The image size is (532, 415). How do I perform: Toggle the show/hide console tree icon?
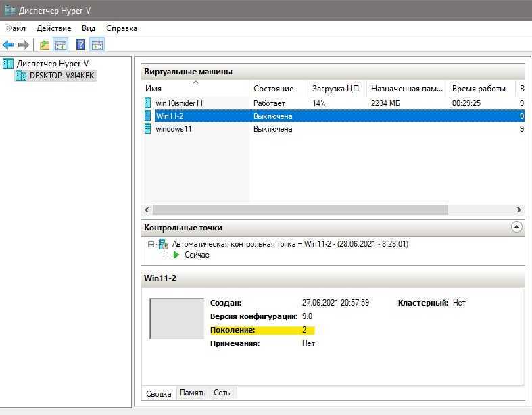click(61, 45)
